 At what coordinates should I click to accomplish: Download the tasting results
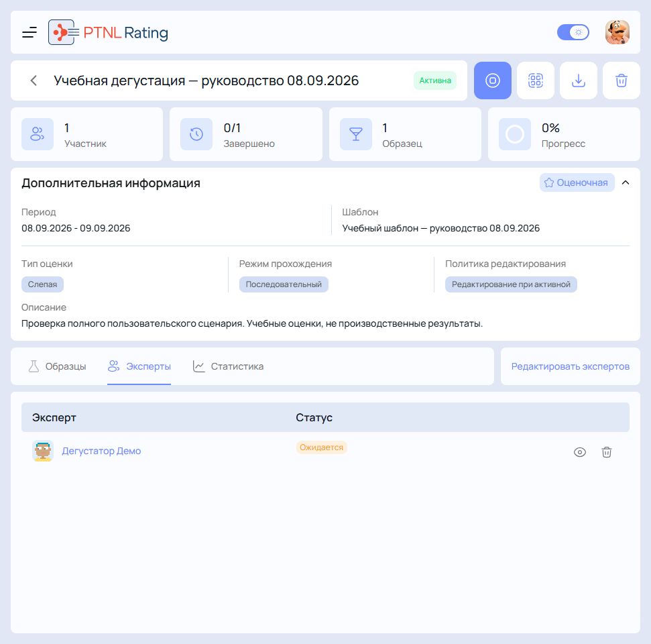579,80
